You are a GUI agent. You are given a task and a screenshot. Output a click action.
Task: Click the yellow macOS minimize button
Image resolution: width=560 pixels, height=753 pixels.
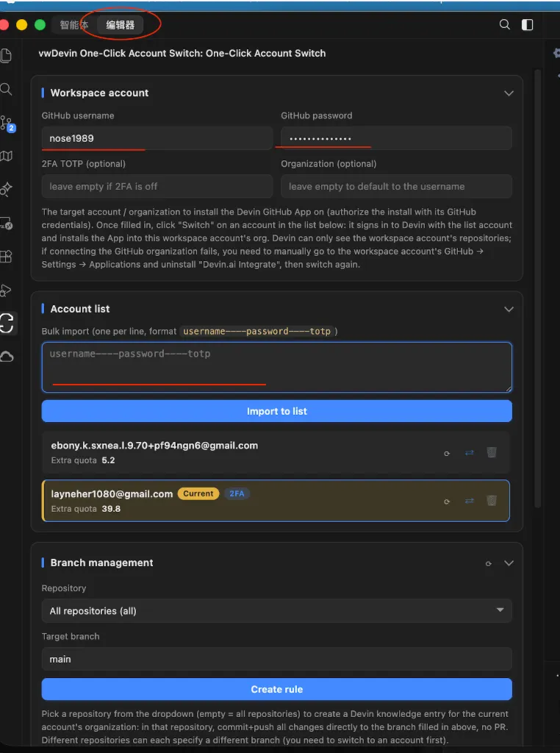pos(21,24)
